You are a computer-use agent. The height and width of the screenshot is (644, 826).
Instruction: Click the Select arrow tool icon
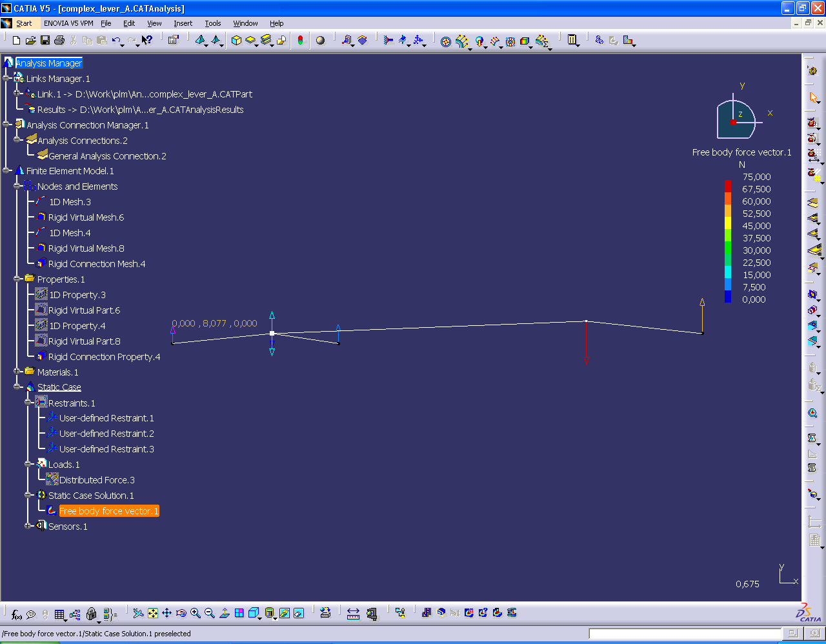tap(813, 97)
